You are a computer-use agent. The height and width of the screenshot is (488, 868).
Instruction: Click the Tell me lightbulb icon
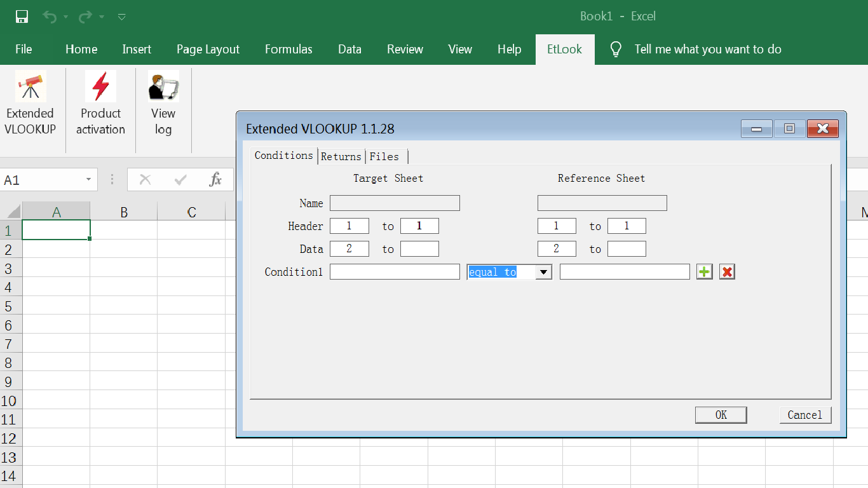615,50
